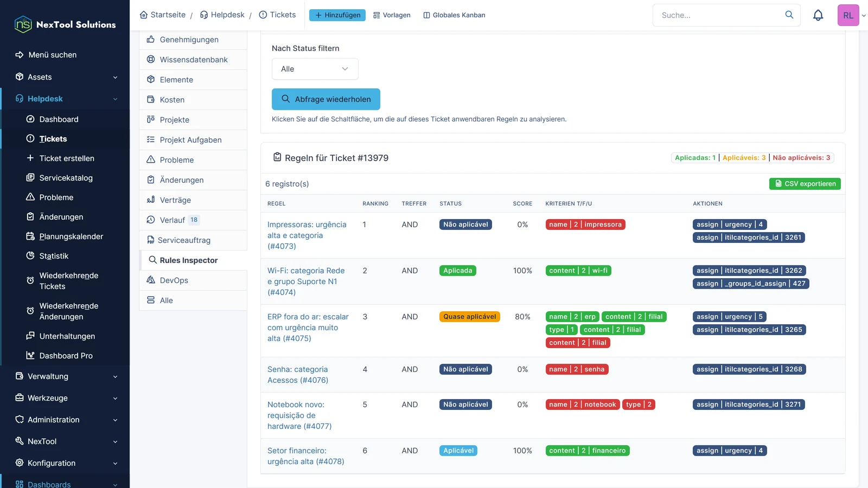Screen dimensions: 868x488
Task: Click the Dashboard icon under Helpdesk
Action: pyautogui.click(x=30, y=119)
